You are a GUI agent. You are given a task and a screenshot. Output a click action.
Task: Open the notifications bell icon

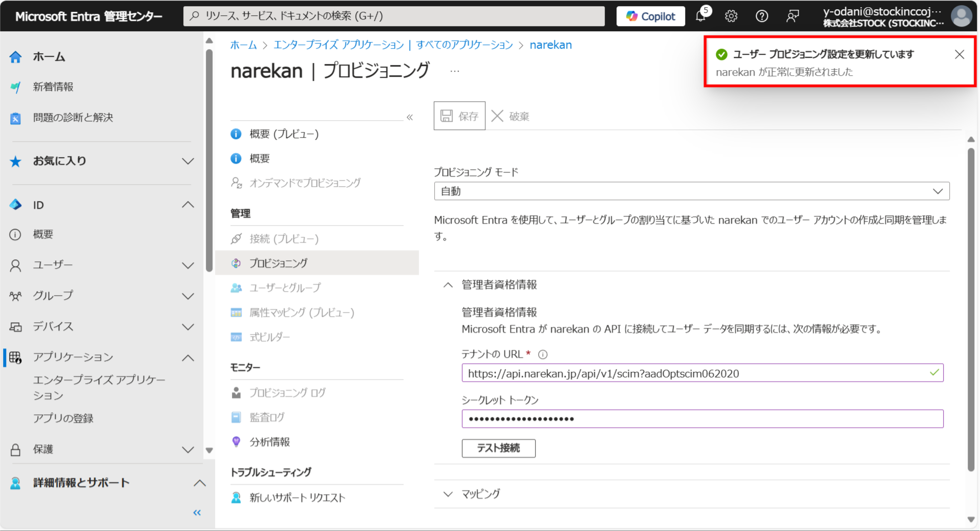tap(701, 16)
